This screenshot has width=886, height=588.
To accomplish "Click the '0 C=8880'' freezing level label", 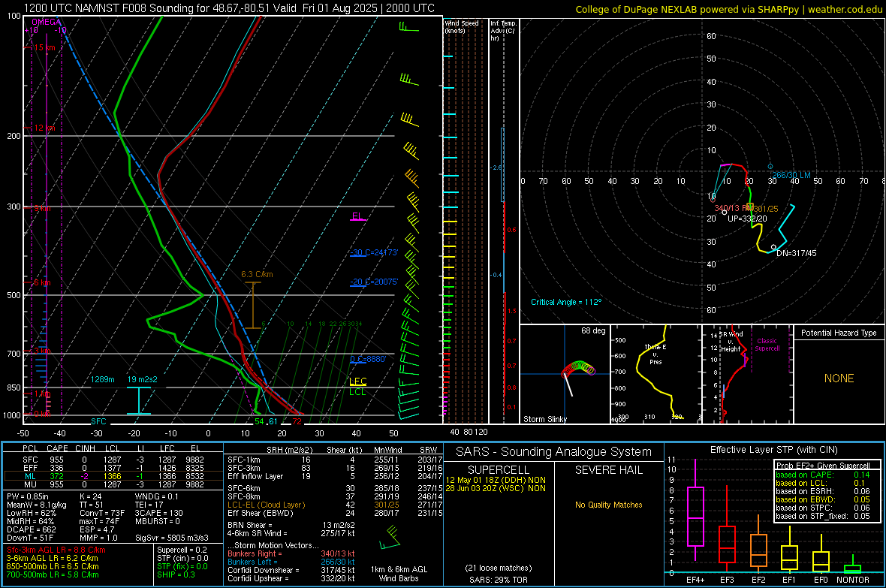I will point(368,359).
